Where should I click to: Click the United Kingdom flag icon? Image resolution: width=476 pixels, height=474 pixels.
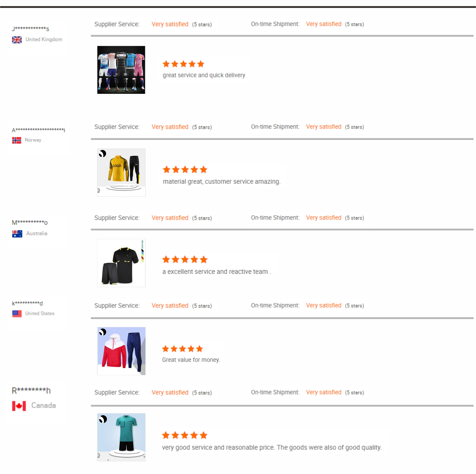tap(17, 40)
